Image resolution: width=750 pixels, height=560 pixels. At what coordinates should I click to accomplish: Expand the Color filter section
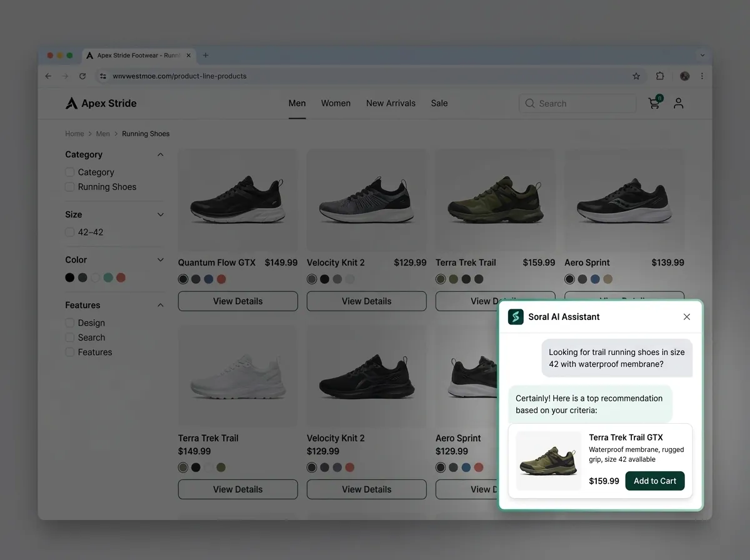161,260
